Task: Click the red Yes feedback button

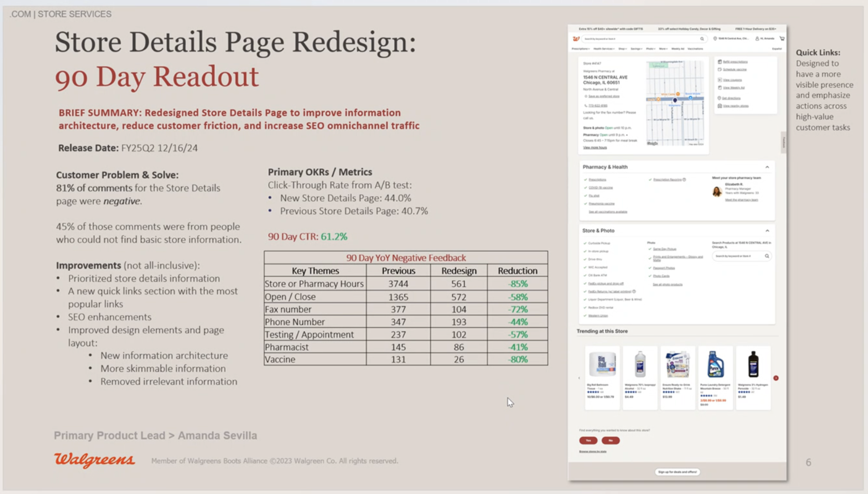Action: tap(588, 440)
